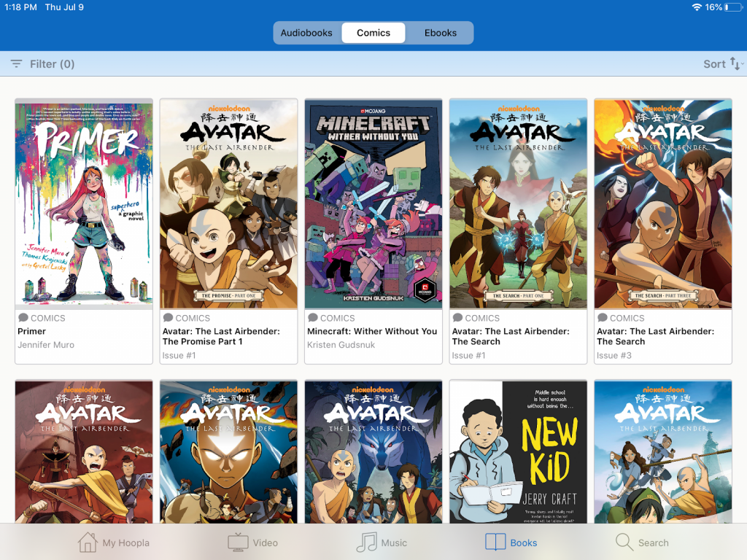Open the Primer cover artwork
This screenshot has width=747, height=560.
(x=84, y=204)
